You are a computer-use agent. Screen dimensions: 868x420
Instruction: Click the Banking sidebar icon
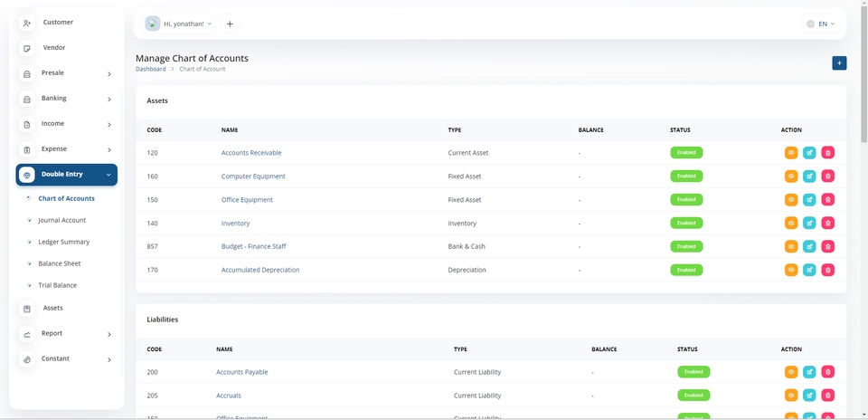pyautogui.click(x=26, y=100)
